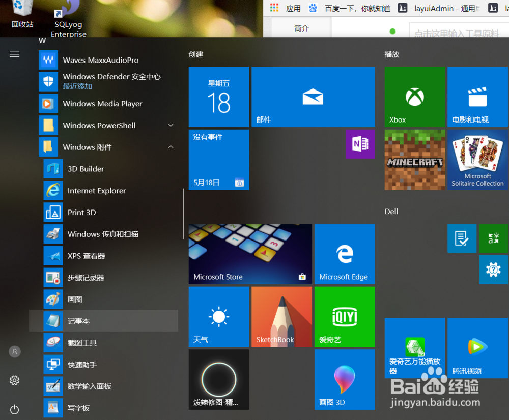Open the Dell translate tile
This screenshot has width=509, height=420.
click(x=493, y=238)
